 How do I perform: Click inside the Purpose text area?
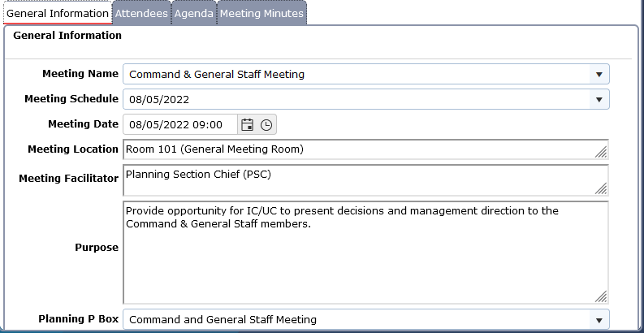pyautogui.click(x=365, y=253)
